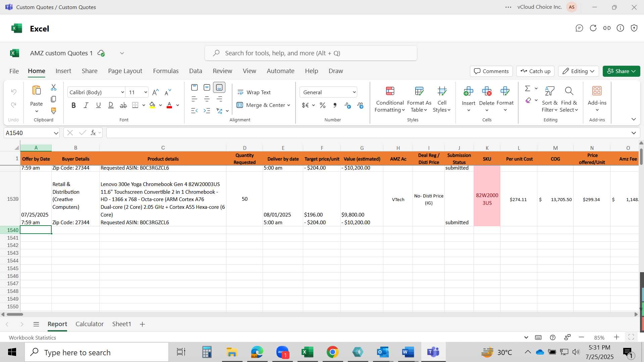
Task: Decrease indent icon
Action: (194, 111)
